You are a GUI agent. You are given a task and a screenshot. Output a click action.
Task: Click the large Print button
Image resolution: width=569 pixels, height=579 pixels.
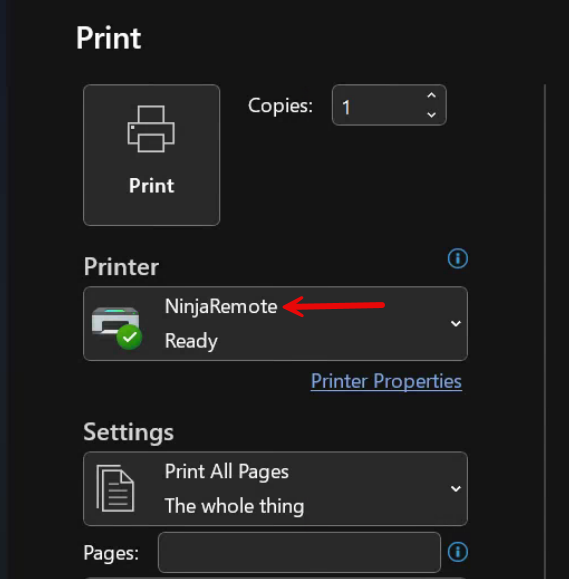pos(151,155)
